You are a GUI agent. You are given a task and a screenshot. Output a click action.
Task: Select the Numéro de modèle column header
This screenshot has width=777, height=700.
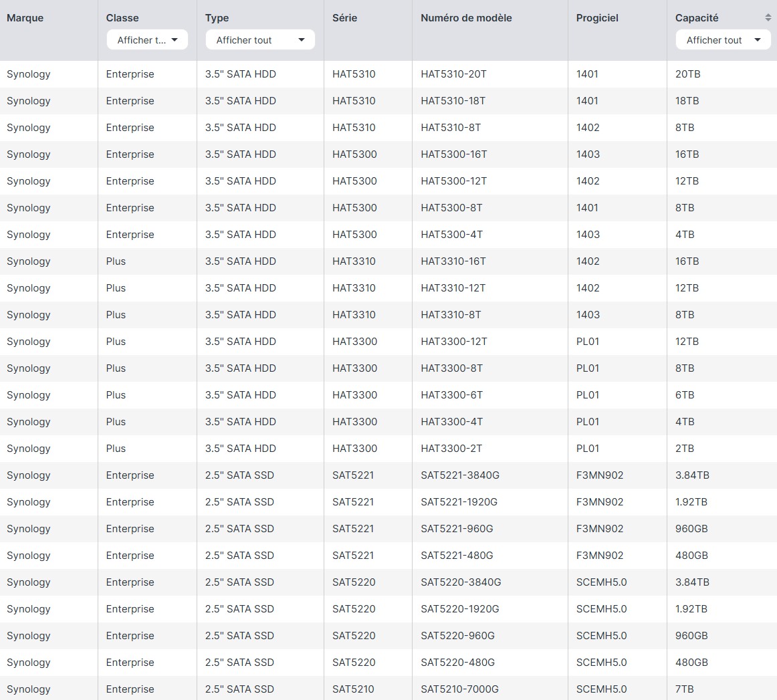pos(466,18)
